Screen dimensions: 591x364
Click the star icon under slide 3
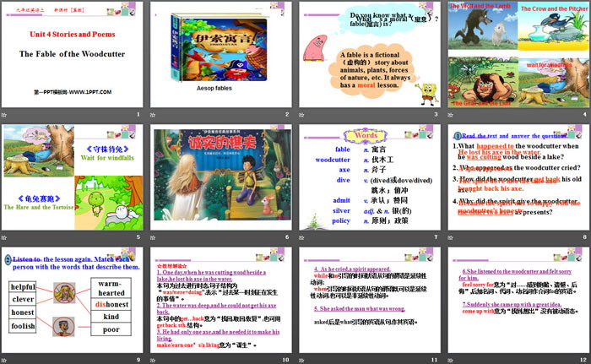click(301, 115)
